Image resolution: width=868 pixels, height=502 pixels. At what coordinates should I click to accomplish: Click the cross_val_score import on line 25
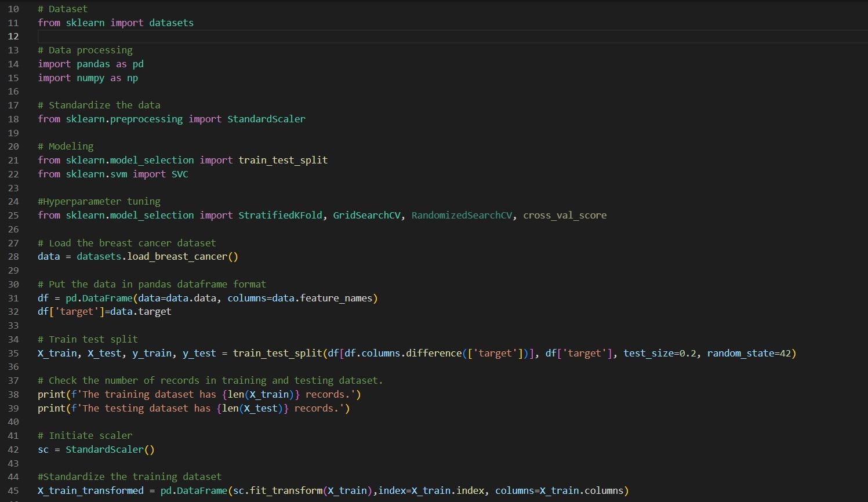click(564, 215)
